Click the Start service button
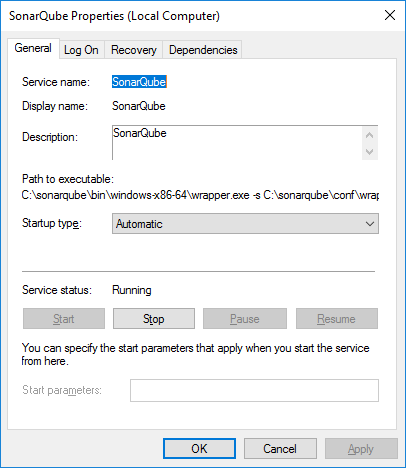 coord(64,319)
